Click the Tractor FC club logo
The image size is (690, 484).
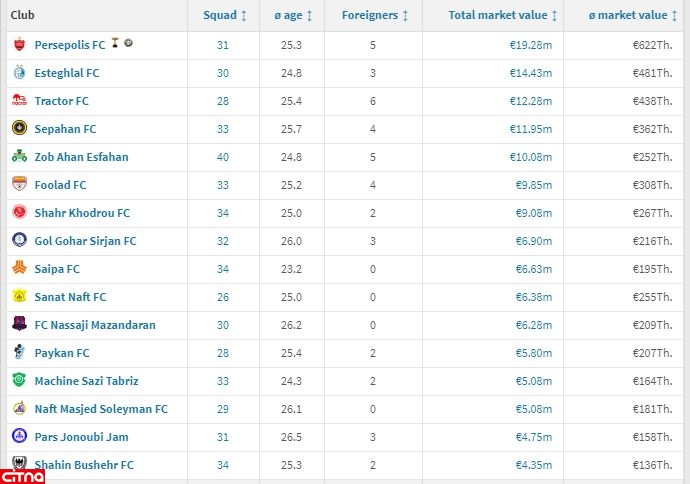pyautogui.click(x=19, y=101)
